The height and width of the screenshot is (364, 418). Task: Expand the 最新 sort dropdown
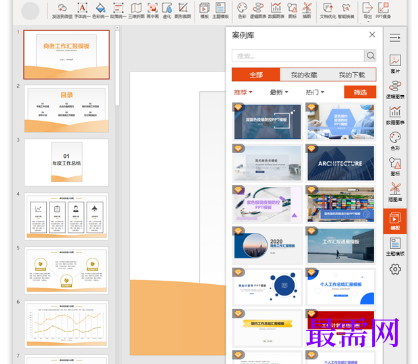pyautogui.click(x=279, y=92)
